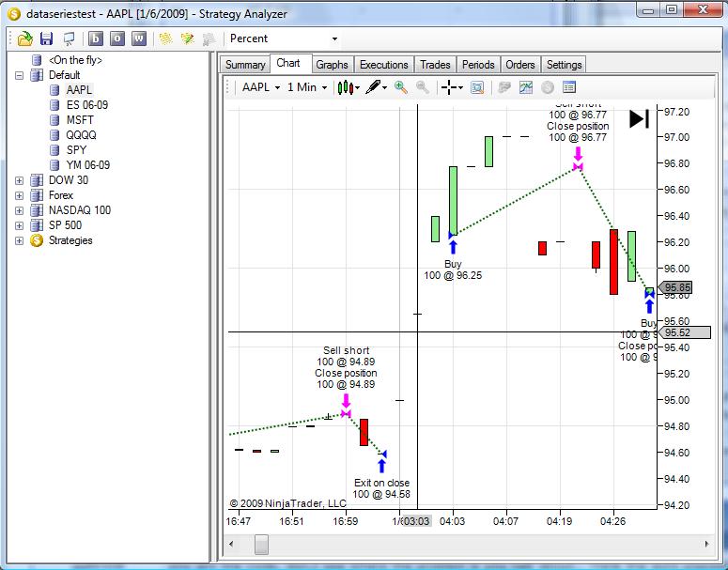This screenshot has height=570, width=728.
Task: Expand the SP 500 list
Action: click(x=19, y=225)
